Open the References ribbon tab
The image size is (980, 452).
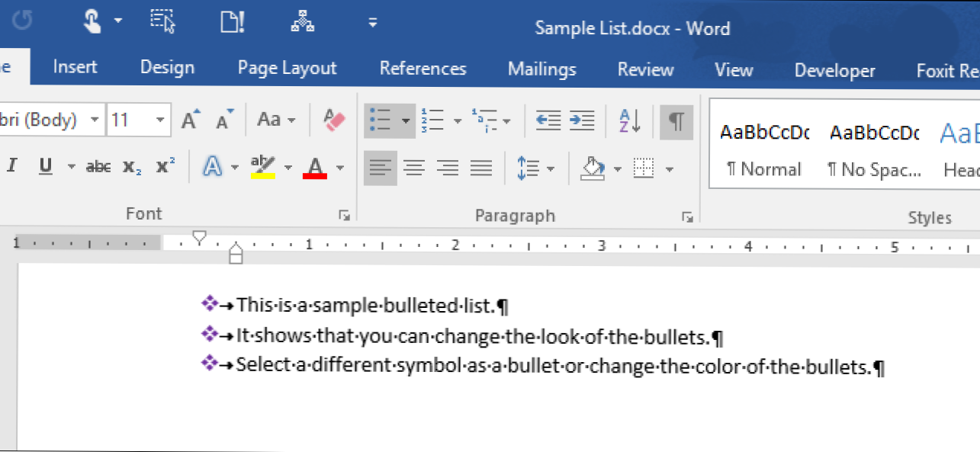pyautogui.click(x=423, y=69)
